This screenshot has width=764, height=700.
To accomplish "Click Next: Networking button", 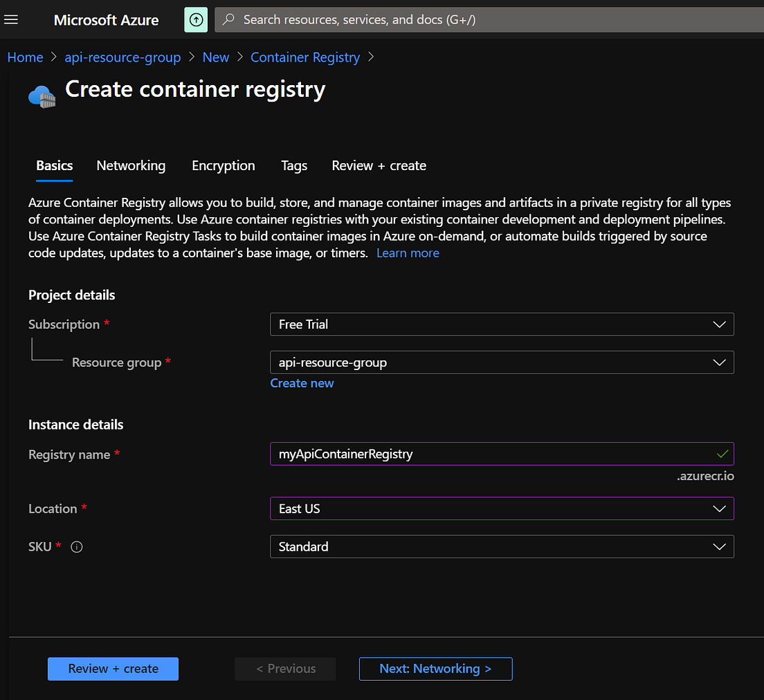I will point(435,668).
